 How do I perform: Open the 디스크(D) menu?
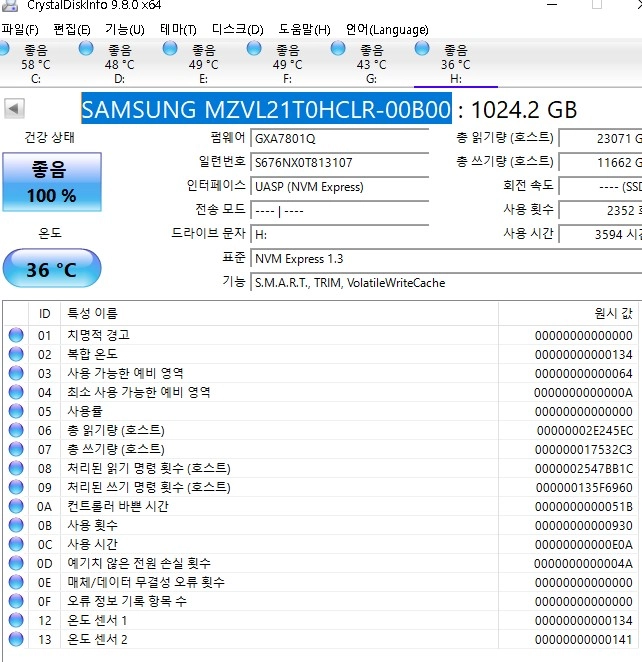coord(238,30)
